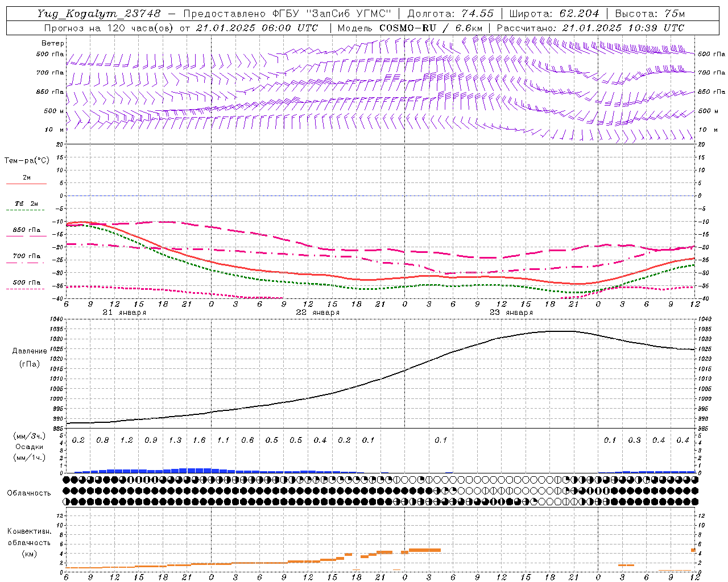Click the 850 гПа temperature legend entry
Image resolution: width=728 pixels, height=582 pixels.
(x=26, y=230)
